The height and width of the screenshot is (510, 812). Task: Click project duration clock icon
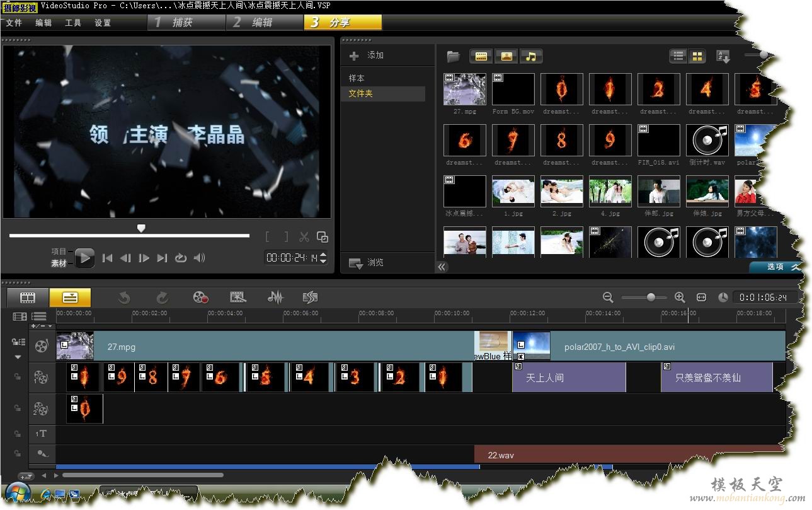(723, 298)
